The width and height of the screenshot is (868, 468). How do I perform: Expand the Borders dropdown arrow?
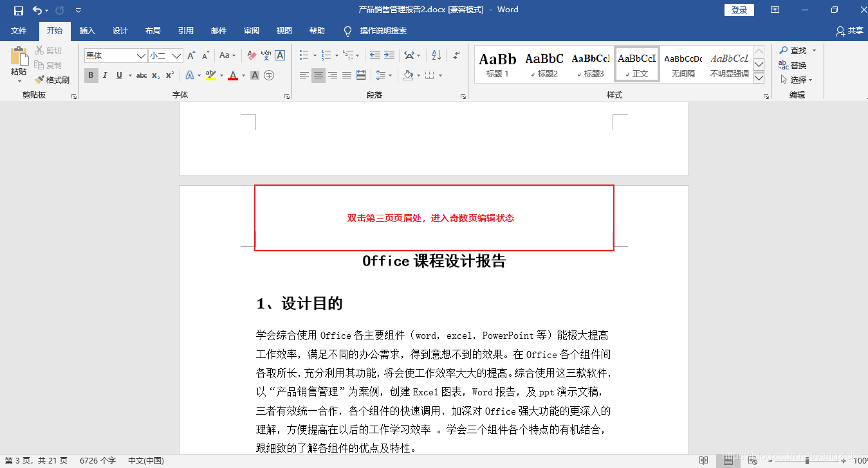[x=441, y=75]
